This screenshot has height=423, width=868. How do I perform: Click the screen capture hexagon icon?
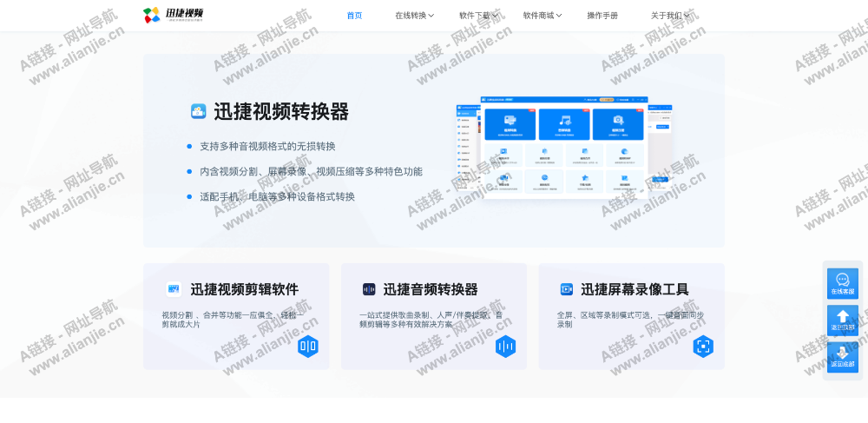pos(703,347)
